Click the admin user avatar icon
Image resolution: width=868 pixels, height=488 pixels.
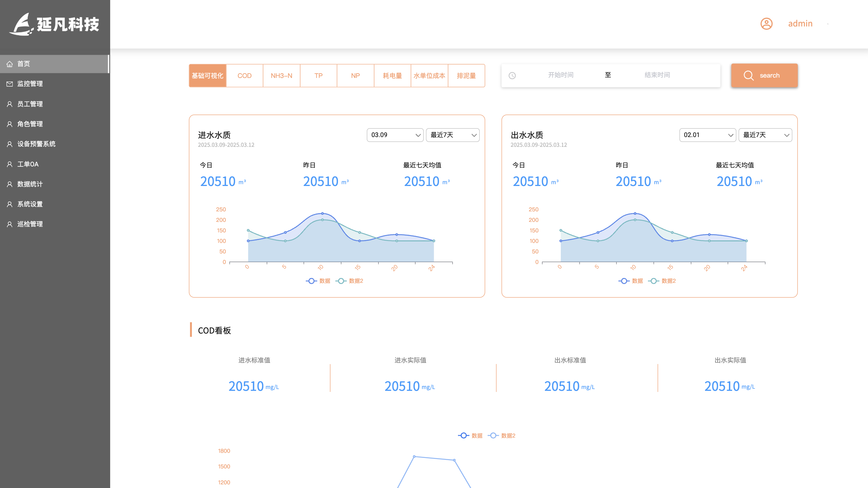click(x=766, y=24)
